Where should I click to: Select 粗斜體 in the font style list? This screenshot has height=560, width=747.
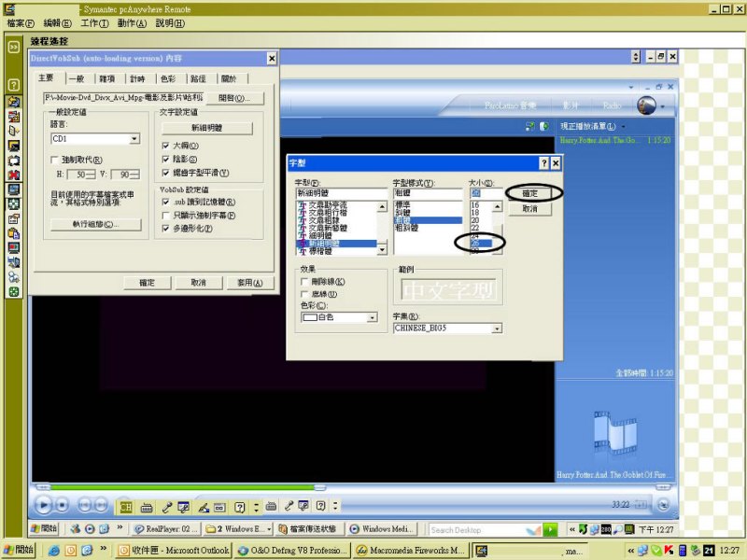(x=407, y=228)
